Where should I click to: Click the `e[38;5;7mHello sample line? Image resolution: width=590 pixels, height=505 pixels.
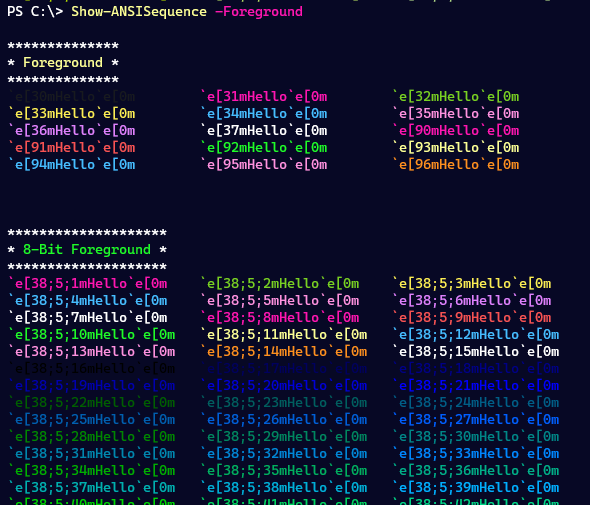coord(87,318)
